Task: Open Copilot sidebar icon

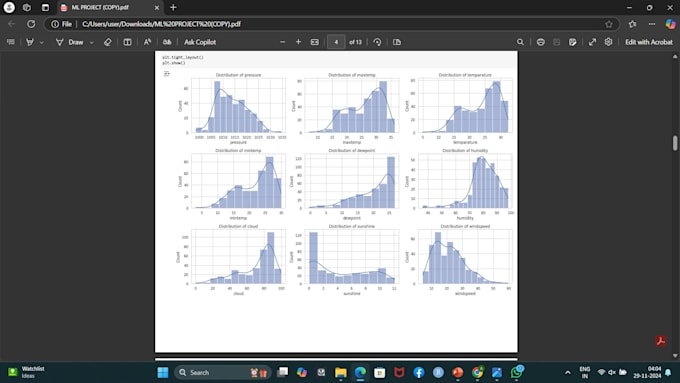Action: [670, 24]
